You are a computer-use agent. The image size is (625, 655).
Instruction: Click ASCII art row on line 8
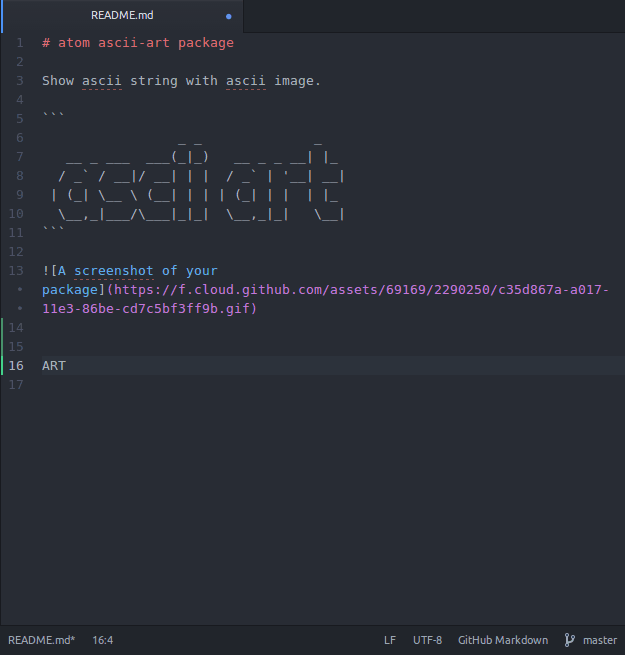tap(201, 176)
